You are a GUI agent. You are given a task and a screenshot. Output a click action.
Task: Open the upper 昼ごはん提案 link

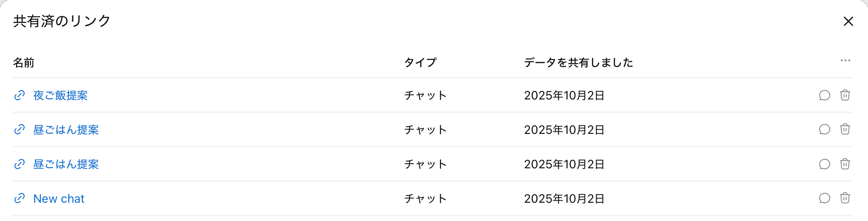click(66, 130)
